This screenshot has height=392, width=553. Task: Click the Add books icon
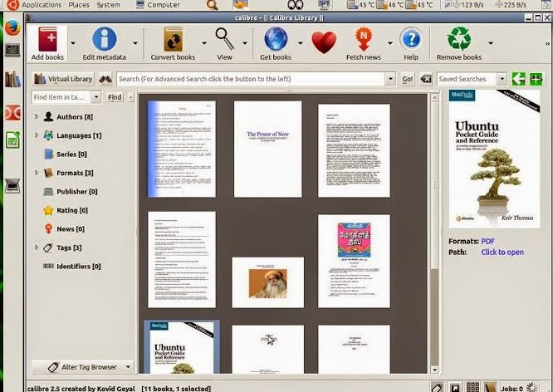[x=47, y=40]
